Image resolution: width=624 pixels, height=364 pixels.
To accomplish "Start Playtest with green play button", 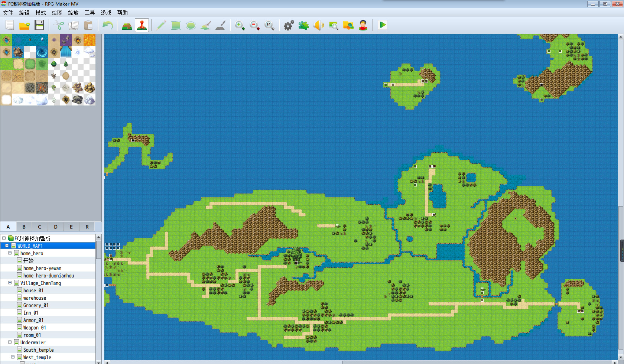I will (383, 25).
